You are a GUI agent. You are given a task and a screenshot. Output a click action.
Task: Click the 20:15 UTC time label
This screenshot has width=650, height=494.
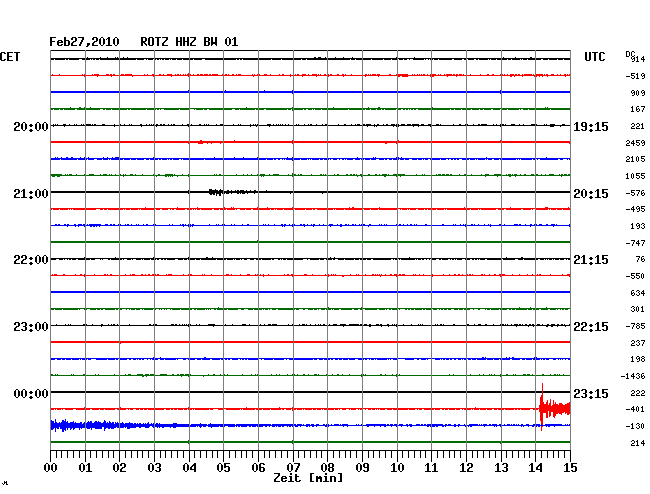coord(591,194)
